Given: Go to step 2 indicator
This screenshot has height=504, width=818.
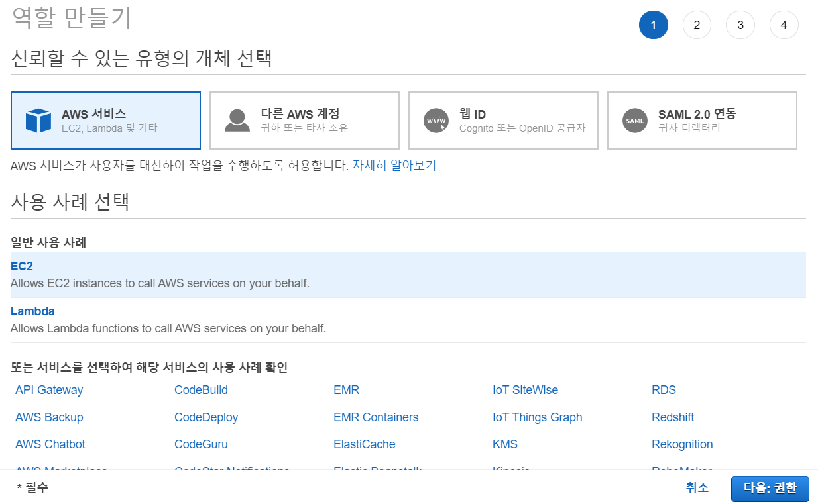Looking at the screenshot, I should (697, 25).
